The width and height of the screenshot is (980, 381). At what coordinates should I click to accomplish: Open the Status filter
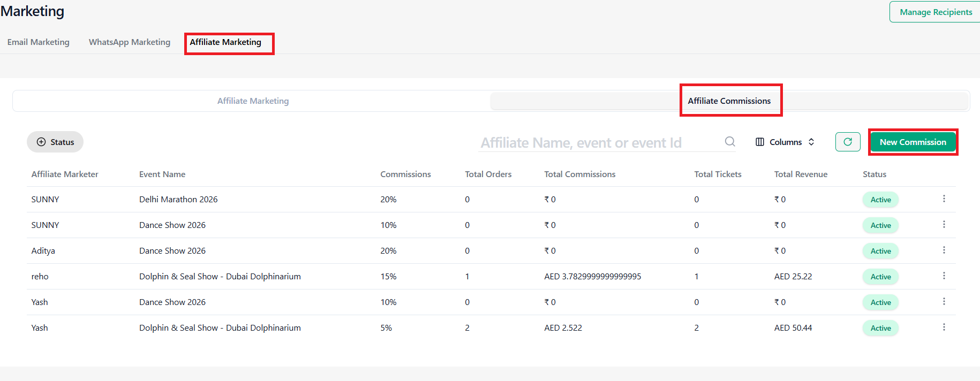55,142
